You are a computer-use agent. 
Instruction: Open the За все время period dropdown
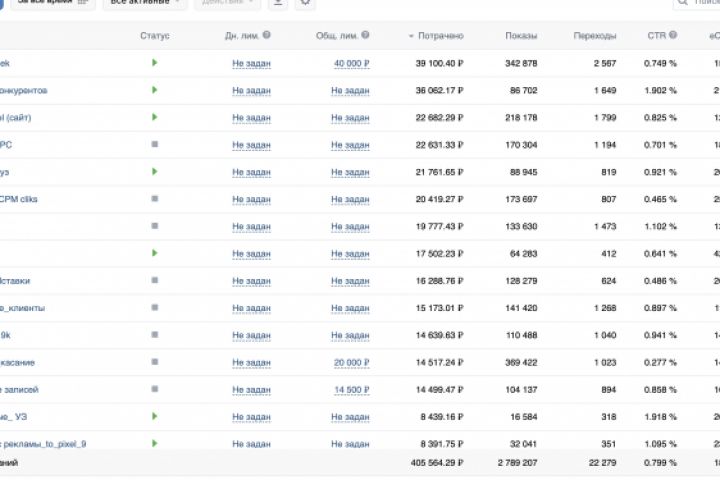[x=52, y=3]
